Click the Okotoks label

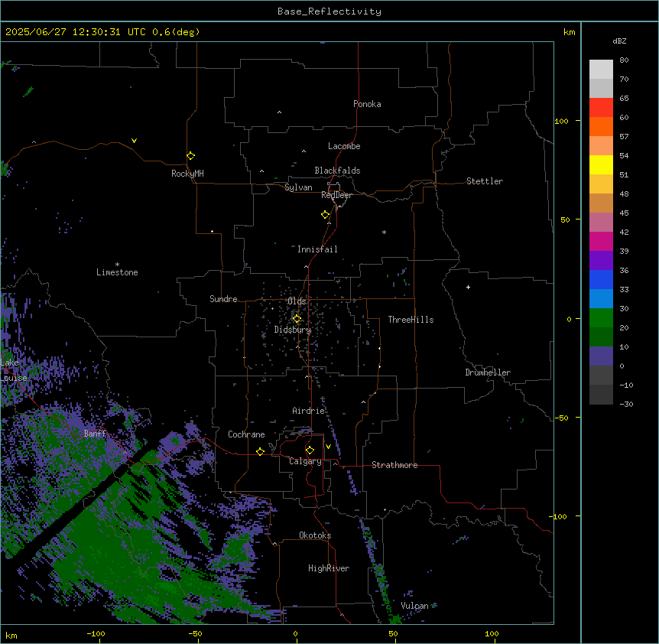tap(315, 535)
